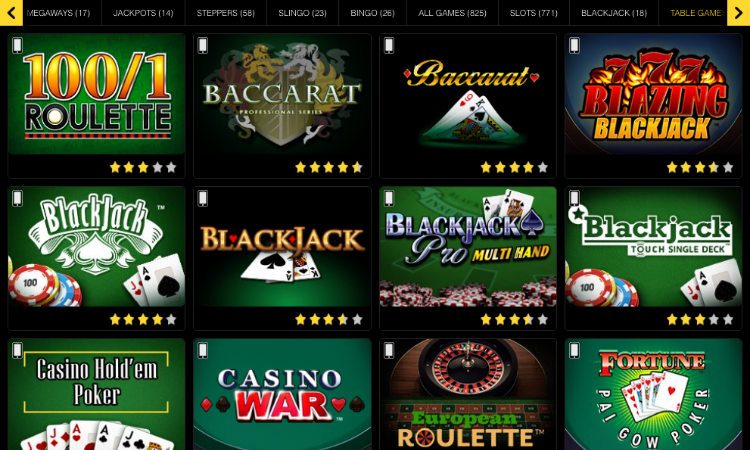Click the left arrow to see earlier categories

[11, 12]
